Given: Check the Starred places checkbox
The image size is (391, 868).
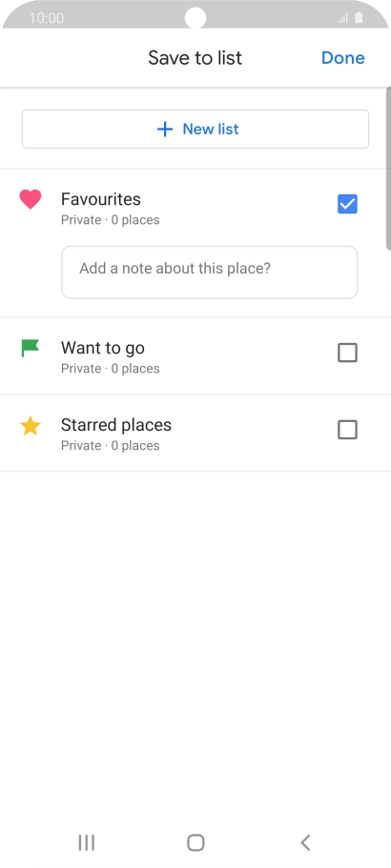Looking at the screenshot, I should coord(347,430).
